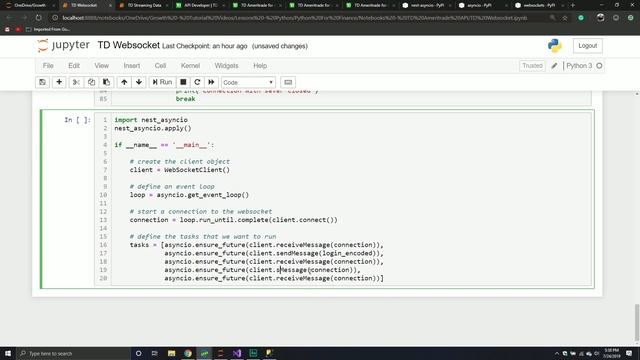Click the Python 3 kernel indicator circle
Screen dimensions: 640x360
(599, 66)
